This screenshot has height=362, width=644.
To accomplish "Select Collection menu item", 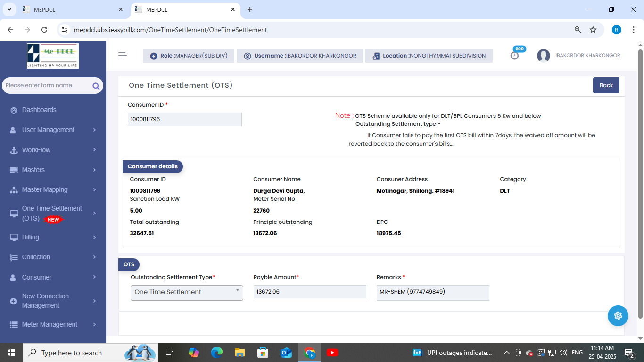I will tap(53, 257).
